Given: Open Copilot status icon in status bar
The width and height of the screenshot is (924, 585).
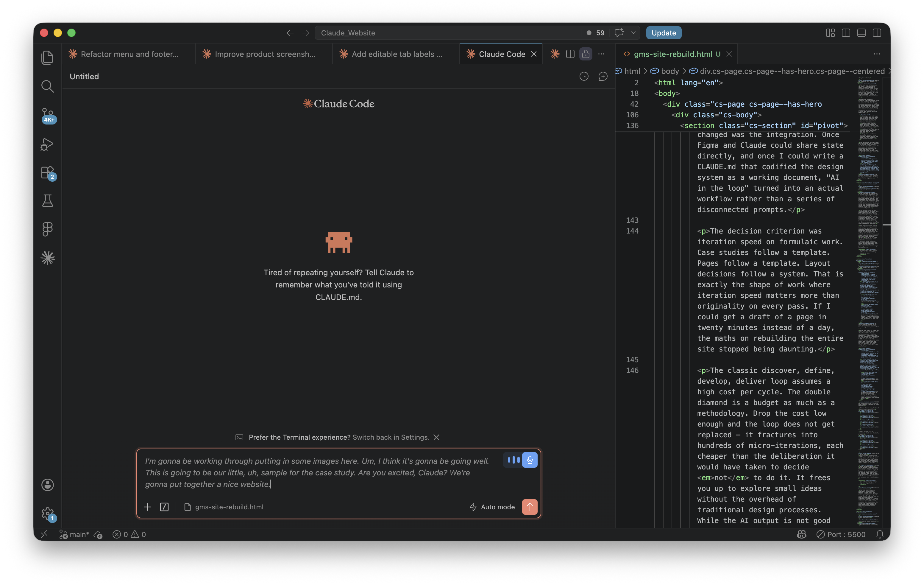Looking at the screenshot, I should click(802, 534).
